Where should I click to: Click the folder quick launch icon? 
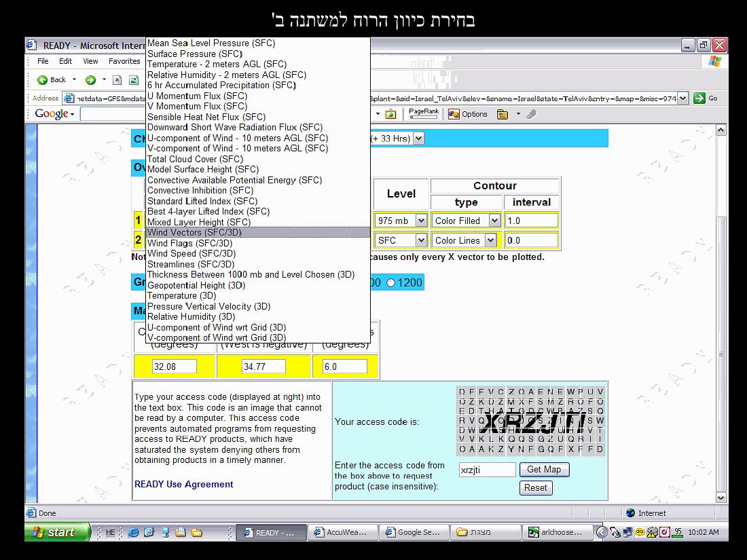click(197, 532)
